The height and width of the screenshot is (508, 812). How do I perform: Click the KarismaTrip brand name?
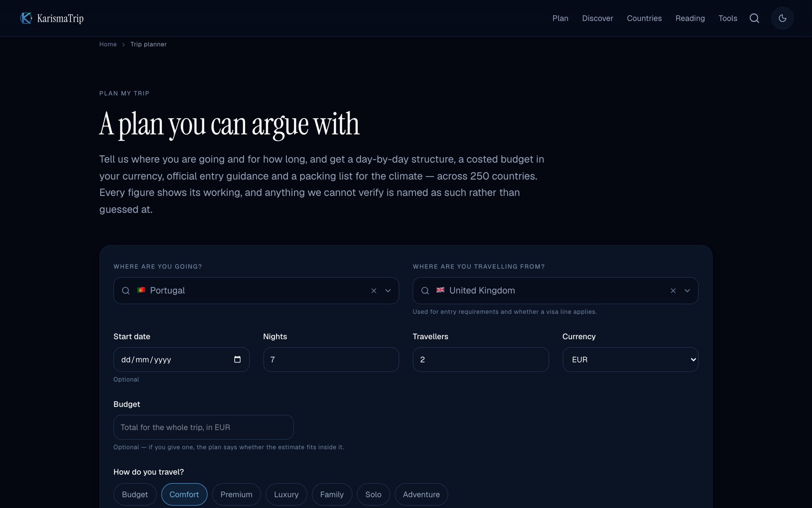[x=60, y=19]
